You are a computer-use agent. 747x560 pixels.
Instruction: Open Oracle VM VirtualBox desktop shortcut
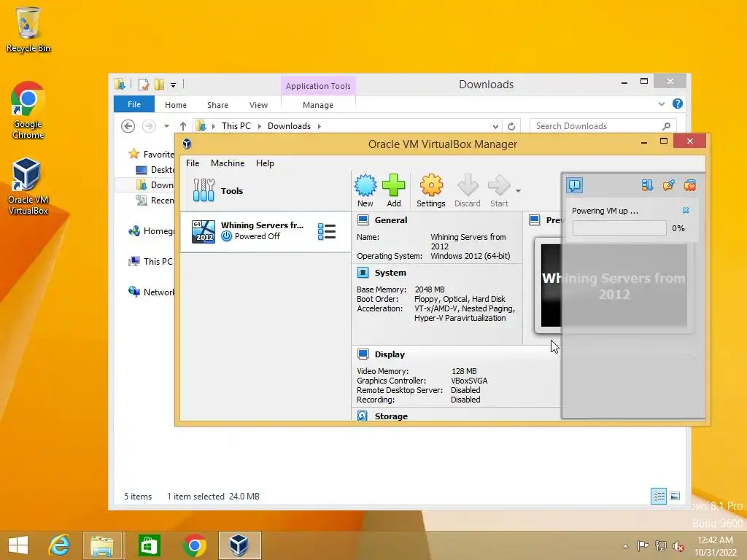pos(28,186)
